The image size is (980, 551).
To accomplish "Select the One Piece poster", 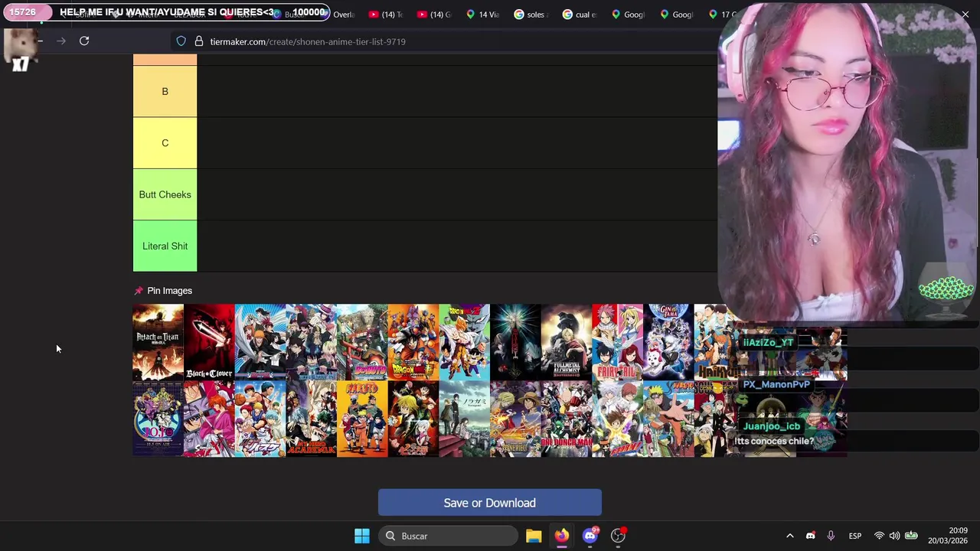I will point(515,419).
